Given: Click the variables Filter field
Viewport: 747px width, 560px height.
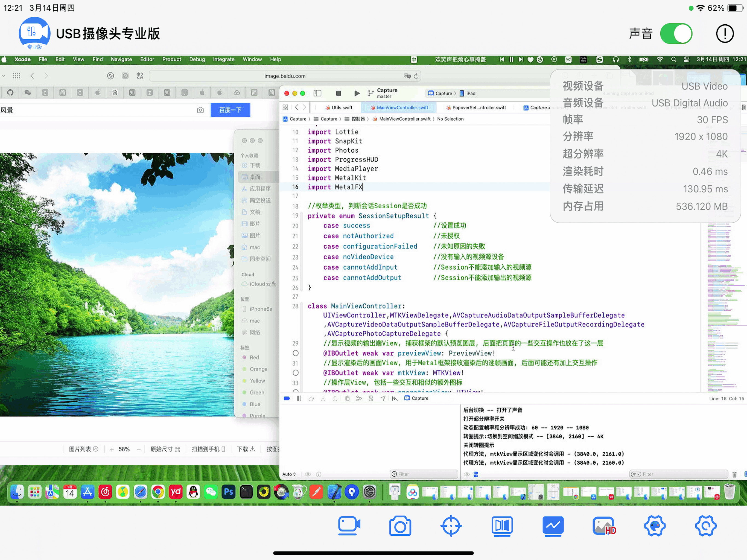Looking at the screenshot, I should [424, 474].
